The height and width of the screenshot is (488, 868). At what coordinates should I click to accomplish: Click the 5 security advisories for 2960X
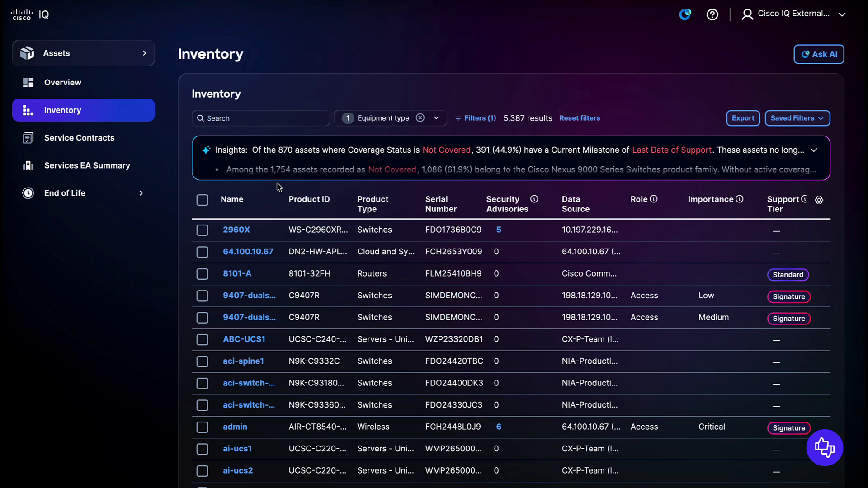(499, 230)
